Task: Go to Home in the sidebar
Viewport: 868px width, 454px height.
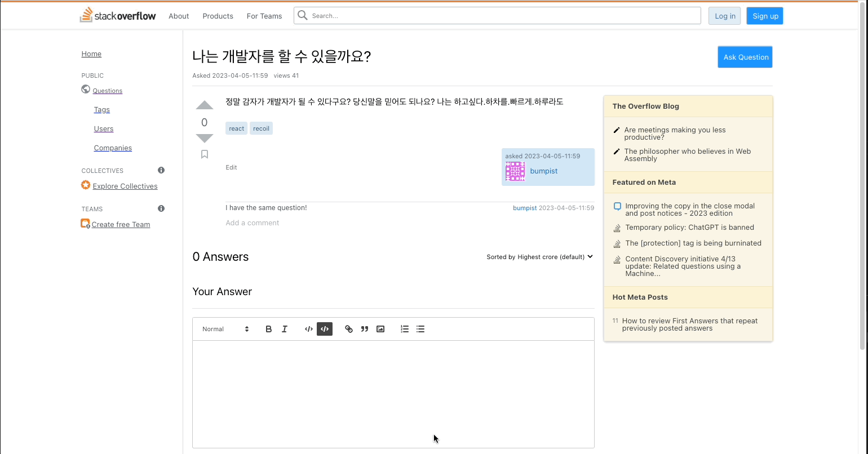Action: 91,54
